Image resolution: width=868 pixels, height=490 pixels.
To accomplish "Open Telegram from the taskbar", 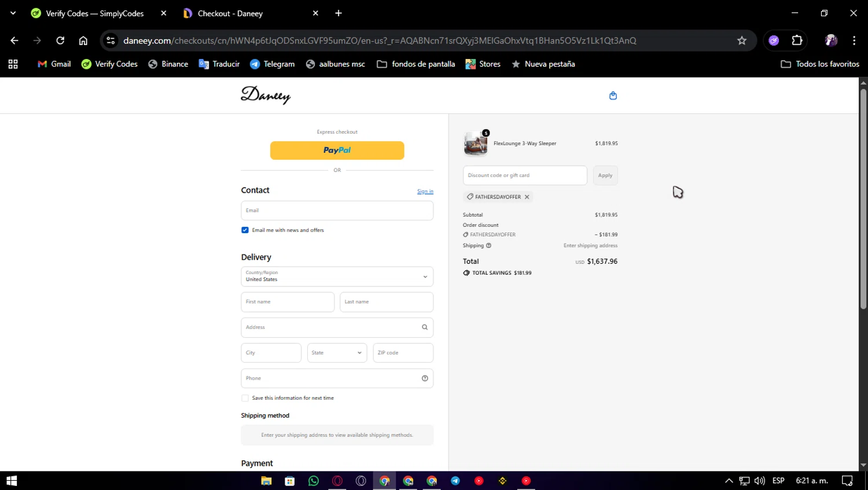I will pos(455,481).
